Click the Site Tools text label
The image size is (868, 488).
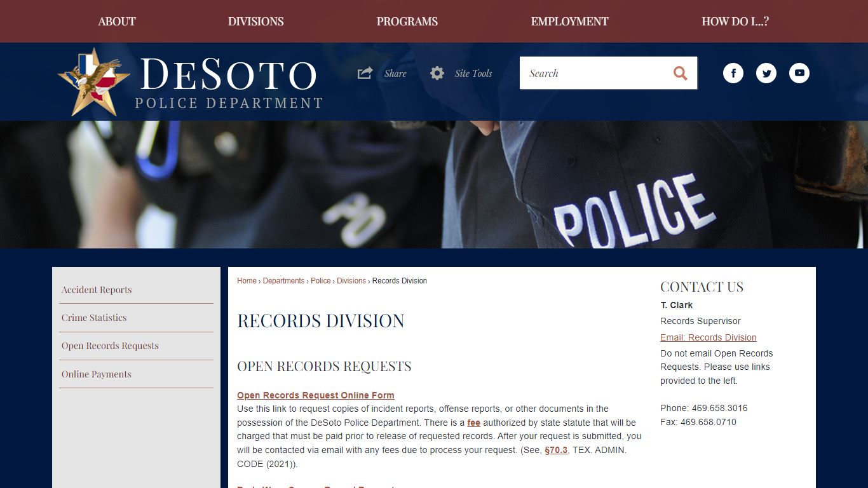pyautogui.click(x=473, y=74)
